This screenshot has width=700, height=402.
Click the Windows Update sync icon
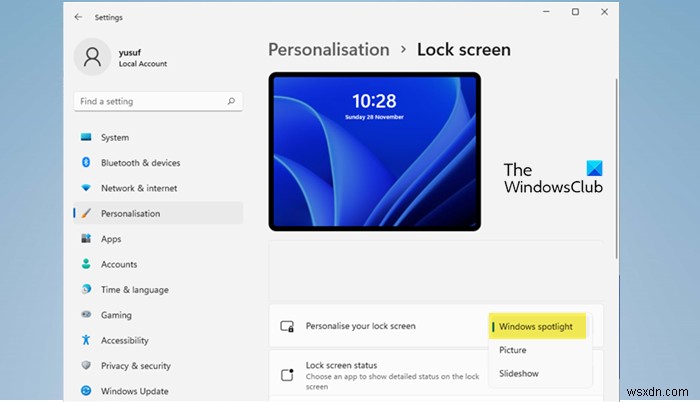(86, 391)
